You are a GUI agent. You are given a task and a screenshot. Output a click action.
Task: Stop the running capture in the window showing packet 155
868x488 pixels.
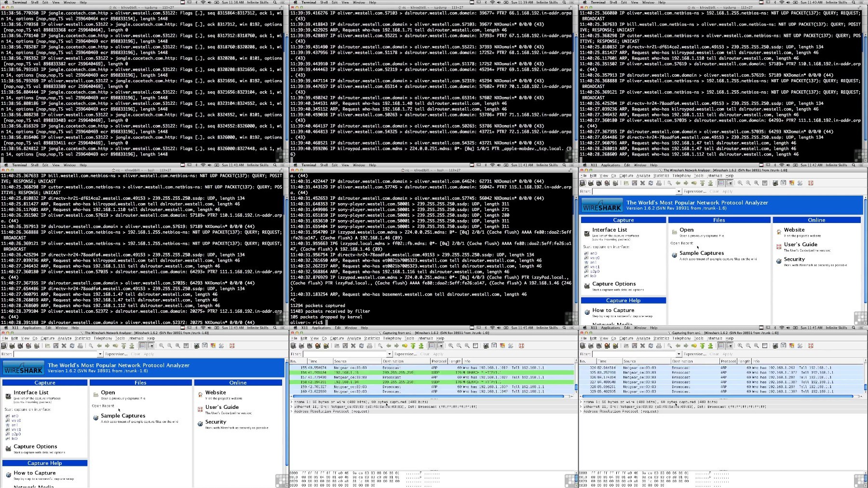[x=318, y=346]
